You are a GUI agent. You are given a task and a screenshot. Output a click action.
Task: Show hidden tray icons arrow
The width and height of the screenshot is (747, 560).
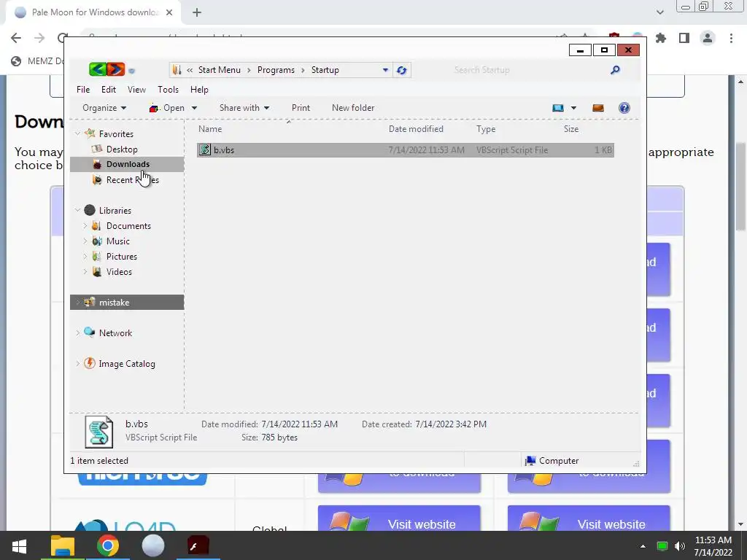click(x=643, y=546)
